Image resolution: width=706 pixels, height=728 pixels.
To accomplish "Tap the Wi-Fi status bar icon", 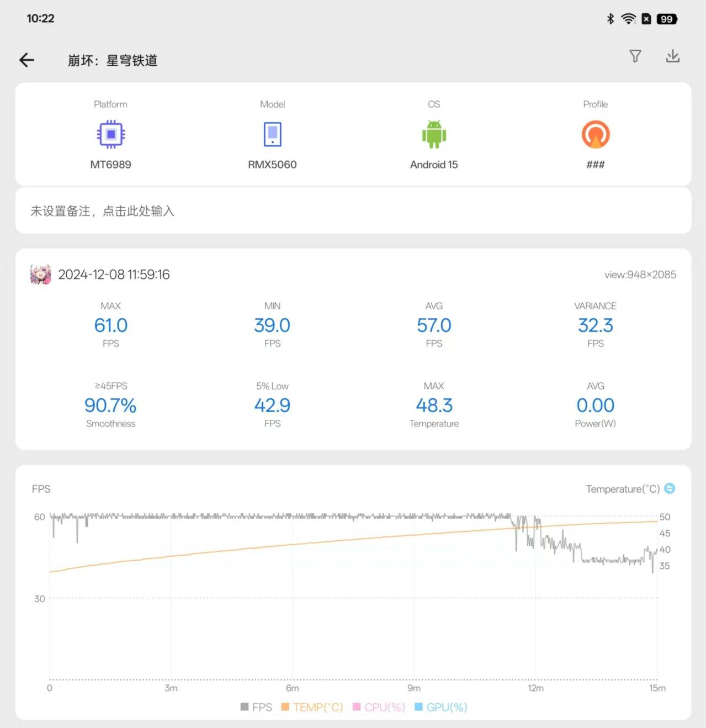I will point(628,19).
